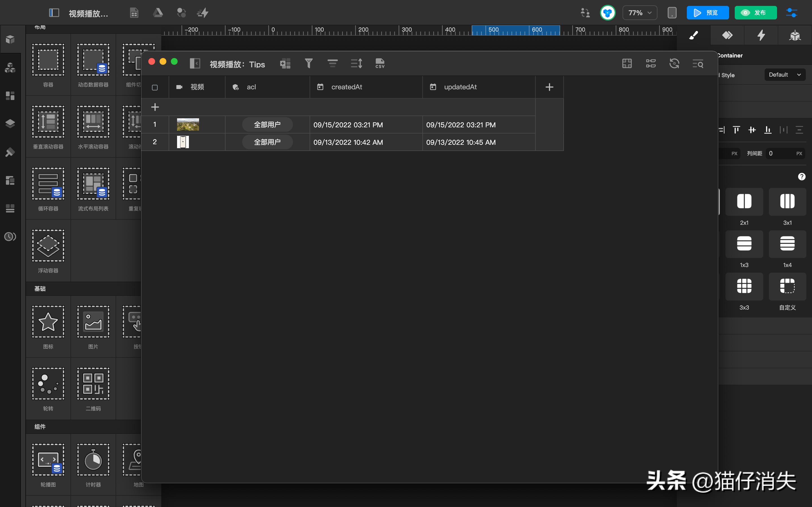Screen dimensions: 812x507
Task: Click the video thumbnail in table row 1
Action: click(x=188, y=124)
